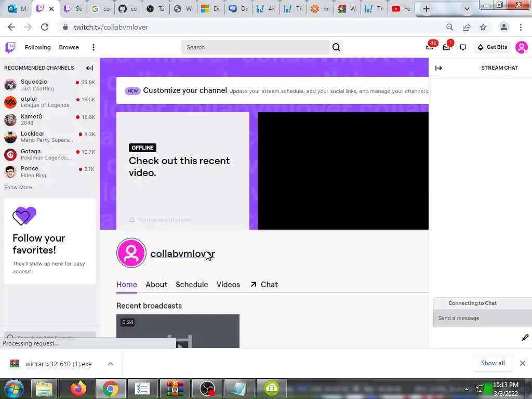Open Kamet0 channel
The width and height of the screenshot is (532, 399).
click(49, 119)
